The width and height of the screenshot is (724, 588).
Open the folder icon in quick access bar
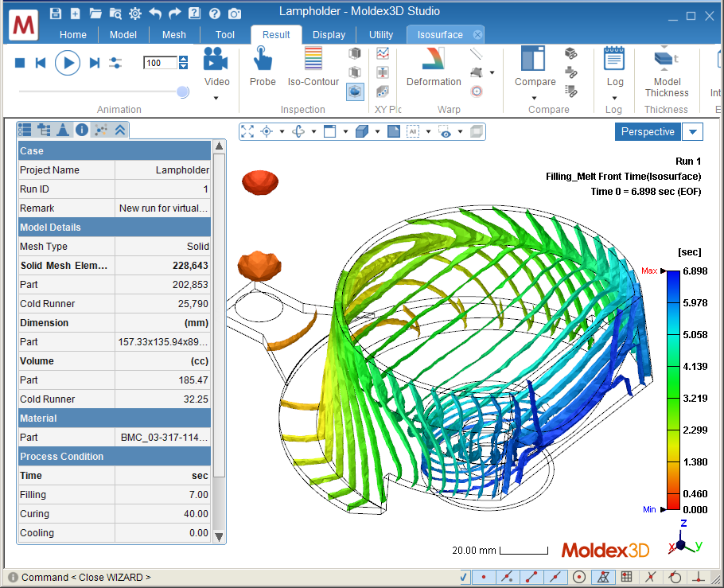click(x=95, y=14)
